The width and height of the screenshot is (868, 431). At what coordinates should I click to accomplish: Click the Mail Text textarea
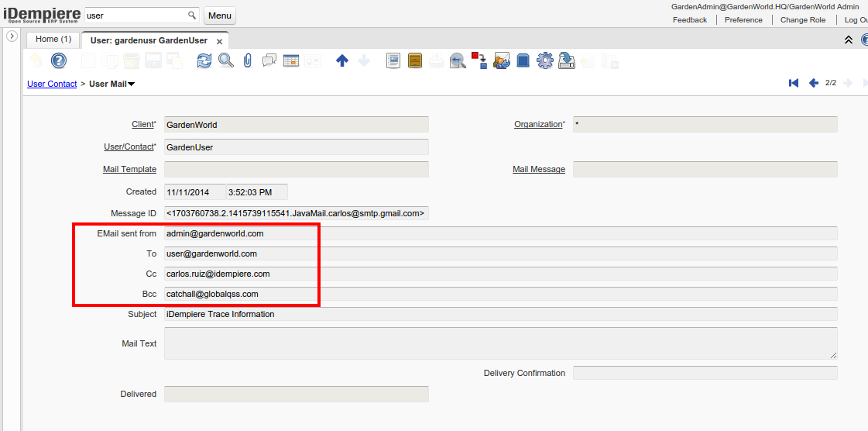click(500, 343)
